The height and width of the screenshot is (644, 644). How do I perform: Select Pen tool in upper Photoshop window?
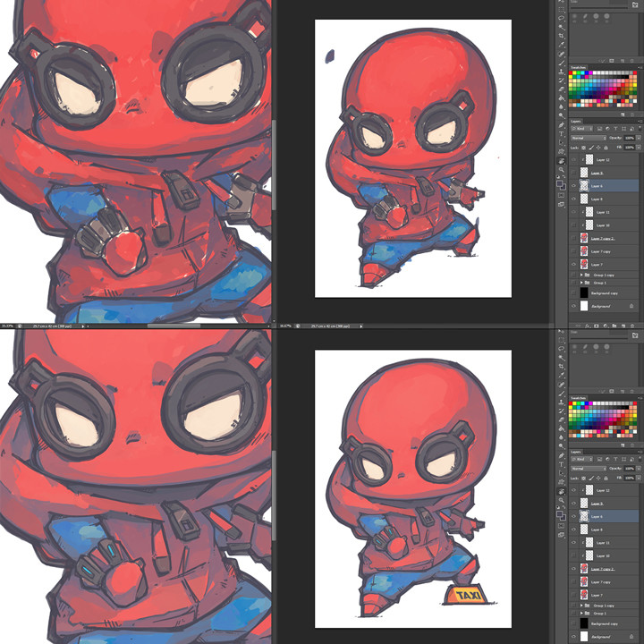[562, 124]
